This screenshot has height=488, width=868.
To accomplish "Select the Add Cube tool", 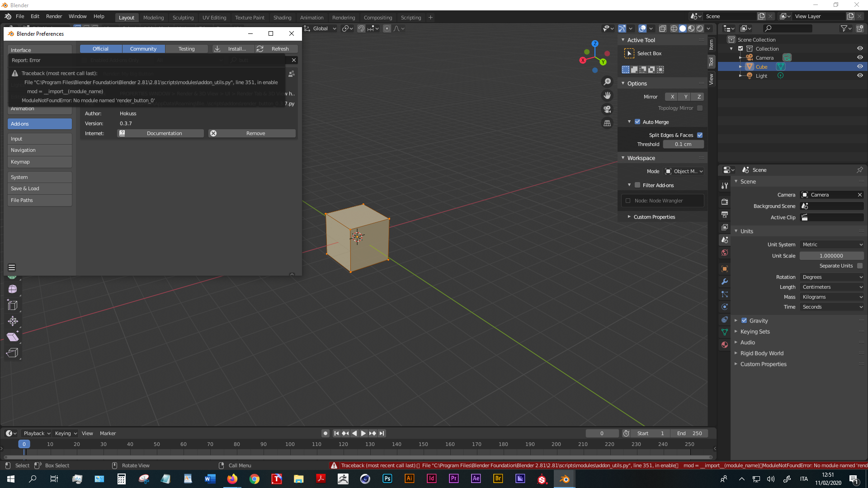I will pyautogui.click(x=13, y=352).
